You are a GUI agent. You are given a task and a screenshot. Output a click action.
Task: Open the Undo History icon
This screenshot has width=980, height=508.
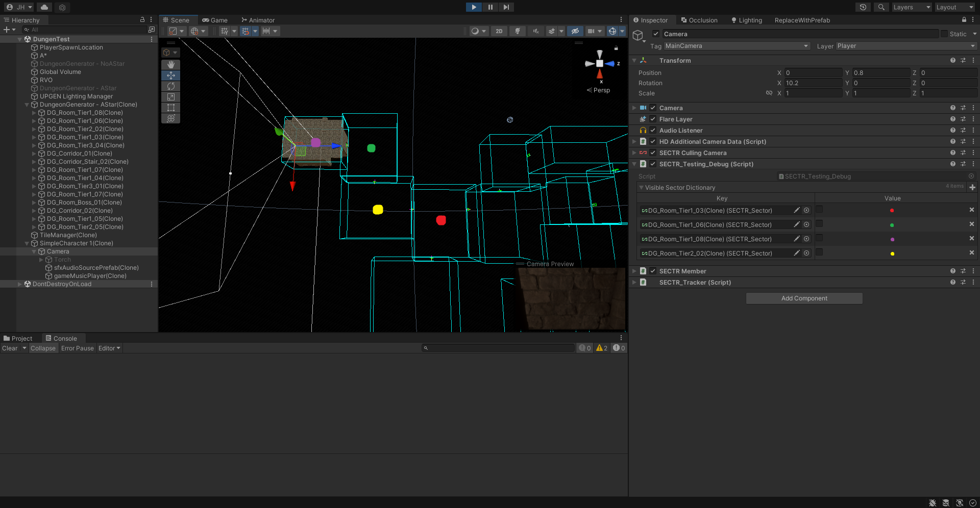click(863, 7)
